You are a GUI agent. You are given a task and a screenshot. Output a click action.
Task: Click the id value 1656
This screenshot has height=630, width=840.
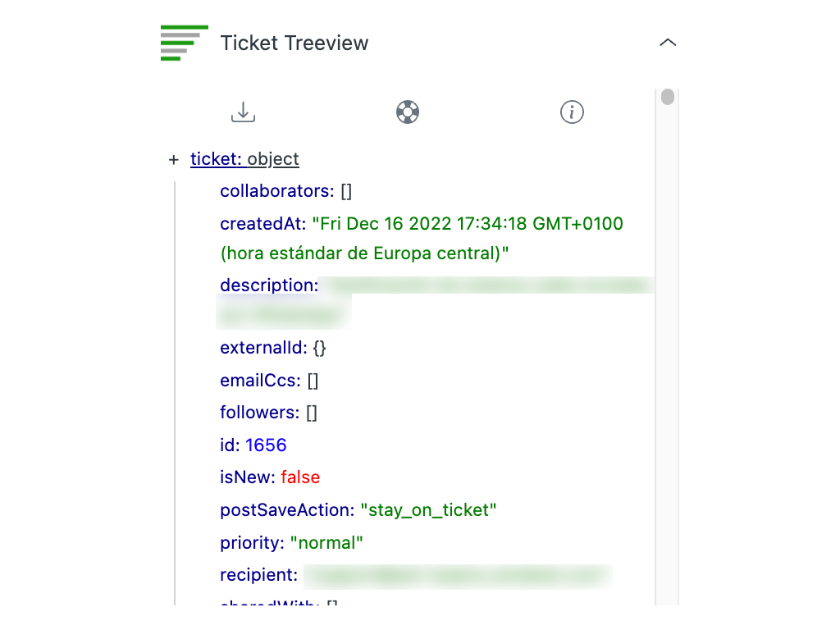click(x=266, y=445)
